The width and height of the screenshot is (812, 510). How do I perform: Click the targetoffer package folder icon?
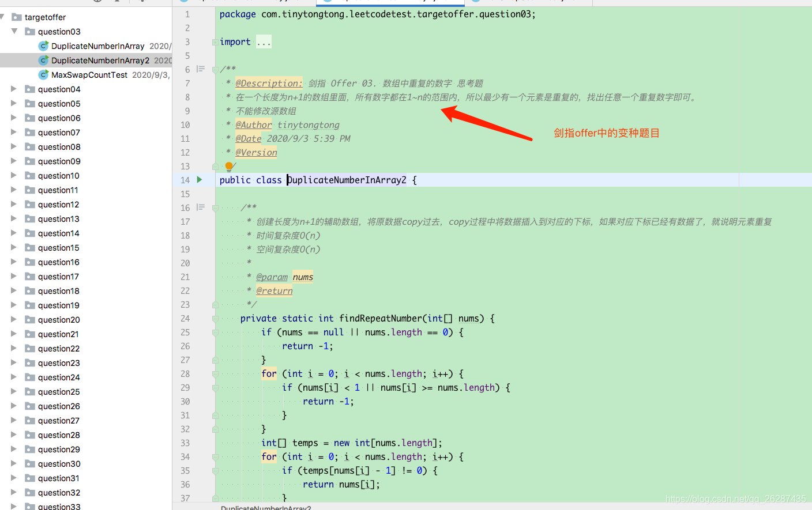click(x=17, y=17)
